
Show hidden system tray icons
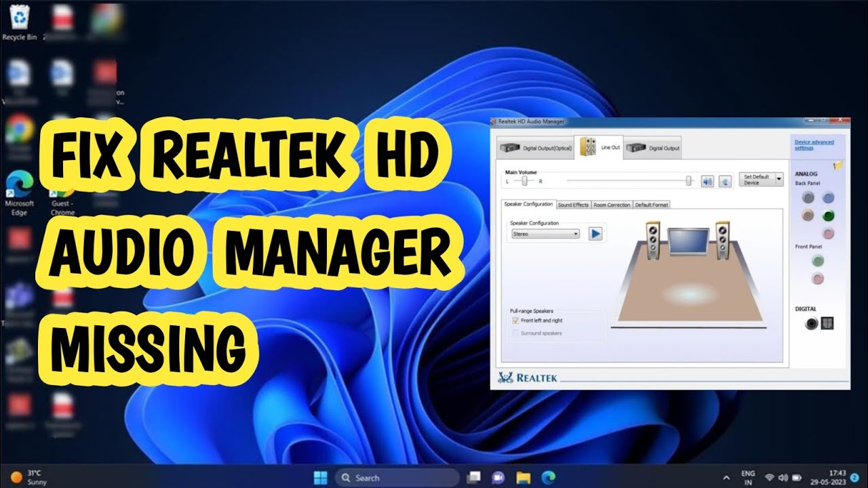(x=727, y=477)
